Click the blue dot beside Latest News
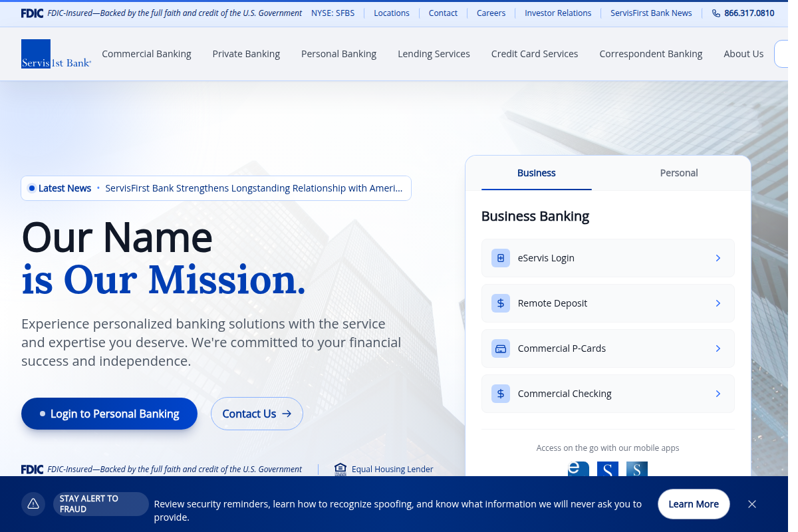Image resolution: width=798 pixels, height=532 pixels. tap(31, 188)
